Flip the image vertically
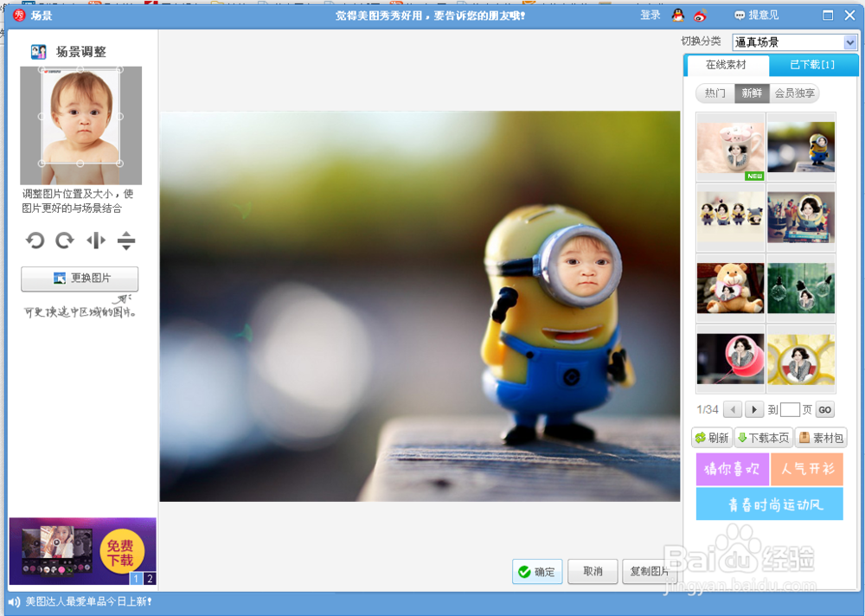Image resolution: width=865 pixels, height=616 pixels. pyautogui.click(x=126, y=241)
